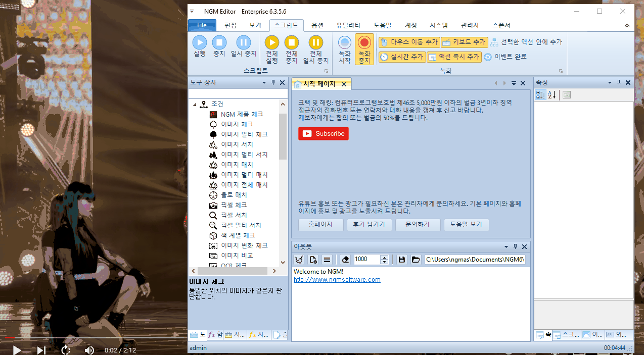Viewport: 644px width, 355px height.
Task: Select NGM 제품 체크 item
Action: (x=242, y=114)
